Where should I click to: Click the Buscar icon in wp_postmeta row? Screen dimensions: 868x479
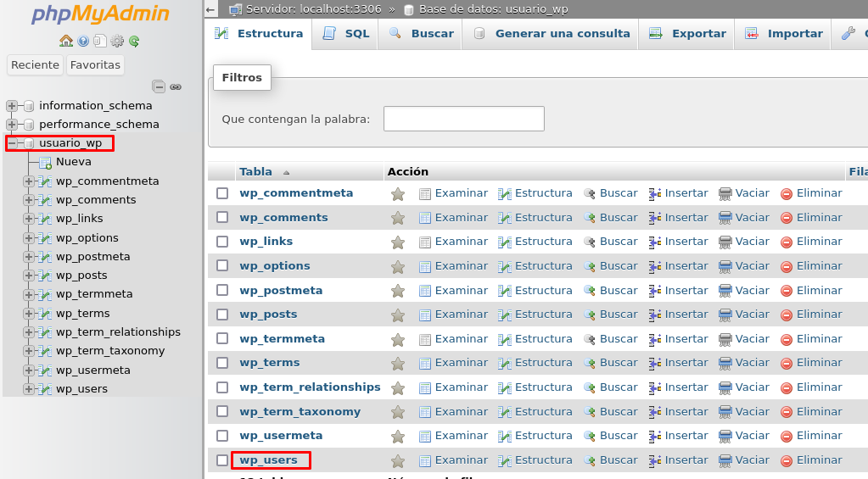tap(590, 291)
